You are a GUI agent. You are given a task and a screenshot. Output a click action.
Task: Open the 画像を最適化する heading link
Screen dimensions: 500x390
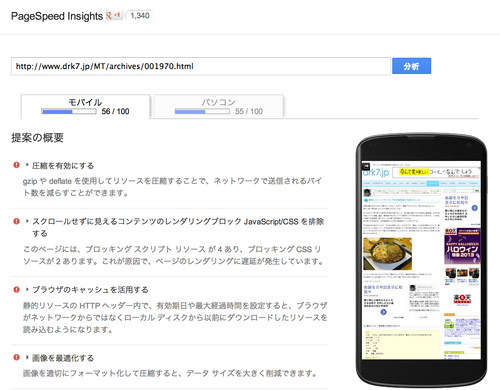63,358
